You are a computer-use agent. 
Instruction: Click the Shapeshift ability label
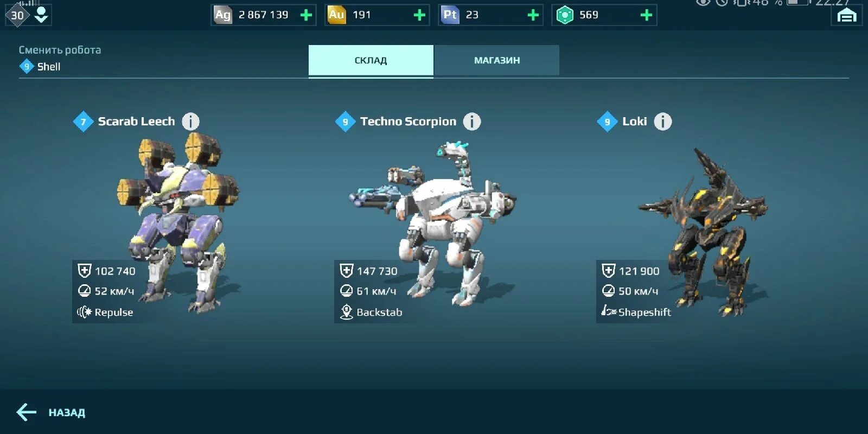click(x=644, y=312)
